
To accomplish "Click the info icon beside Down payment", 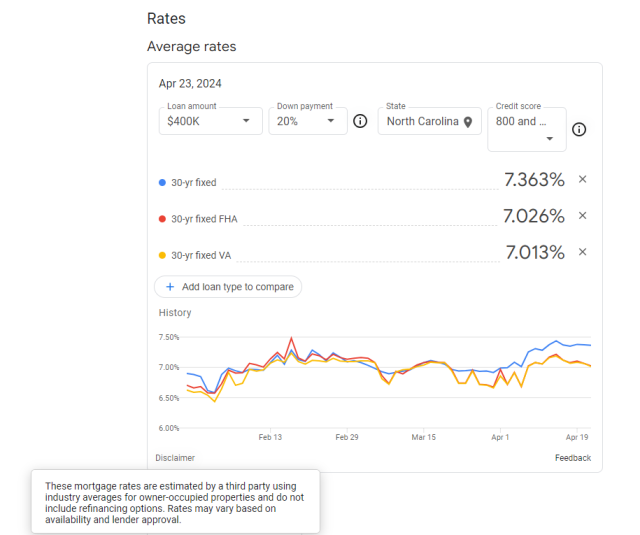I will (360, 121).
